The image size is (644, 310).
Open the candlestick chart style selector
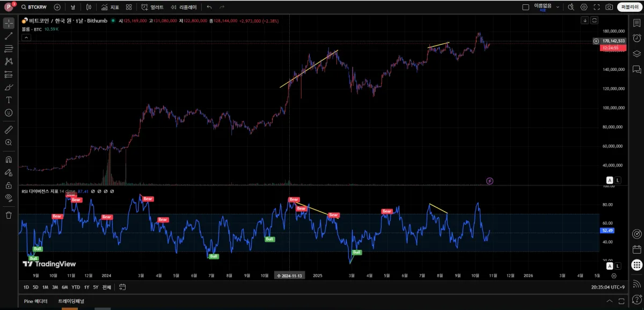coord(89,7)
